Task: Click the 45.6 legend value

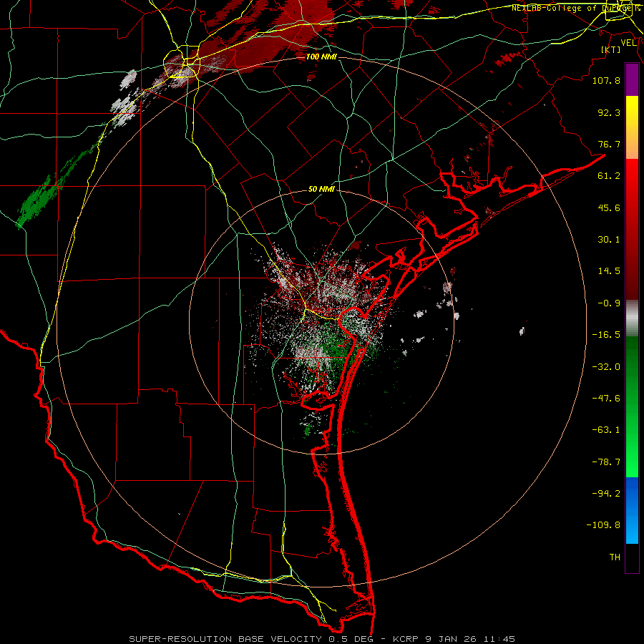Action: (609, 208)
